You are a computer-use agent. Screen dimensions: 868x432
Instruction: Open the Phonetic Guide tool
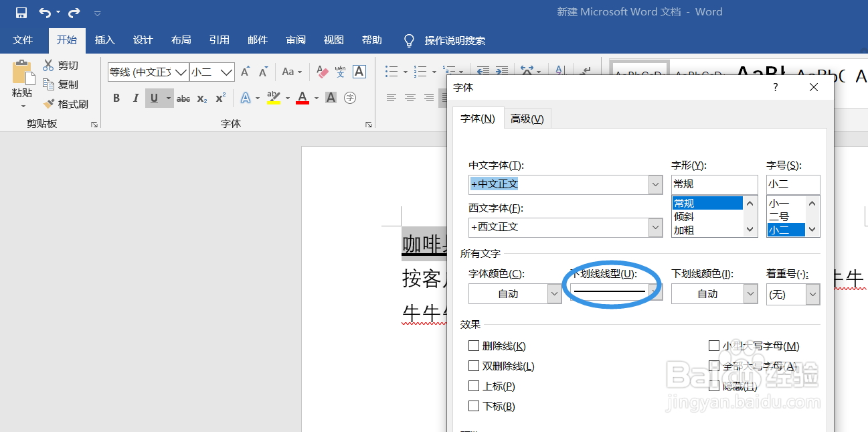(x=340, y=72)
